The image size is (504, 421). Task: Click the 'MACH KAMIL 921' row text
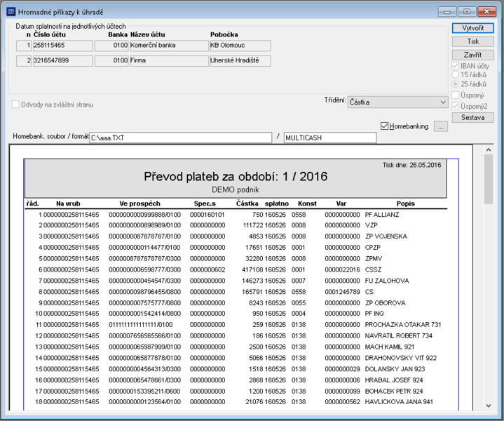[x=390, y=347]
